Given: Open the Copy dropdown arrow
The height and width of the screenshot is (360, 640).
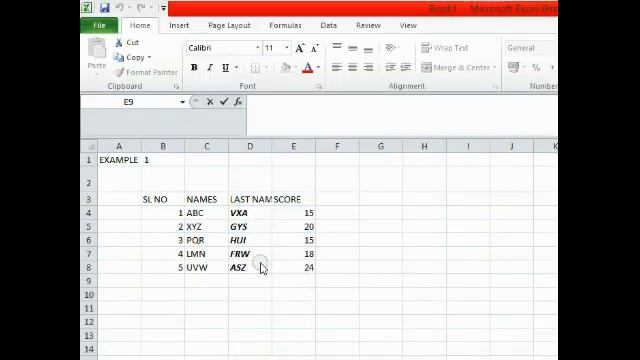Looking at the screenshot, I should [149, 58].
